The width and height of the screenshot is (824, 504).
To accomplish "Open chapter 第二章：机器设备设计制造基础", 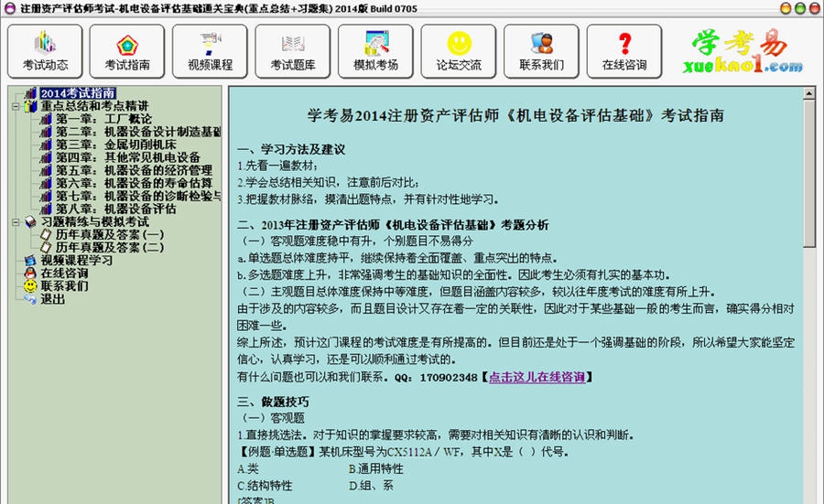I will 138,132.
